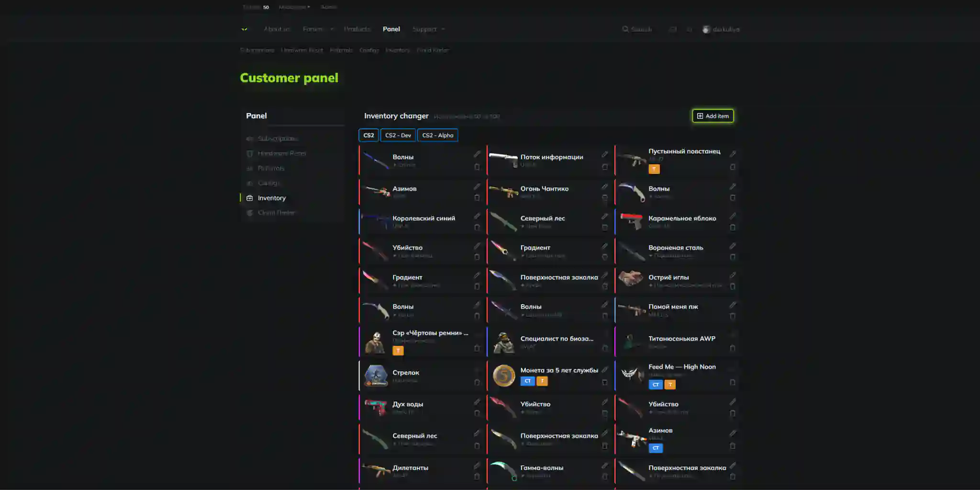This screenshot has width=980, height=490.
Task: Delete the Помой меня пж item
Action: click(x=733, y=316)
